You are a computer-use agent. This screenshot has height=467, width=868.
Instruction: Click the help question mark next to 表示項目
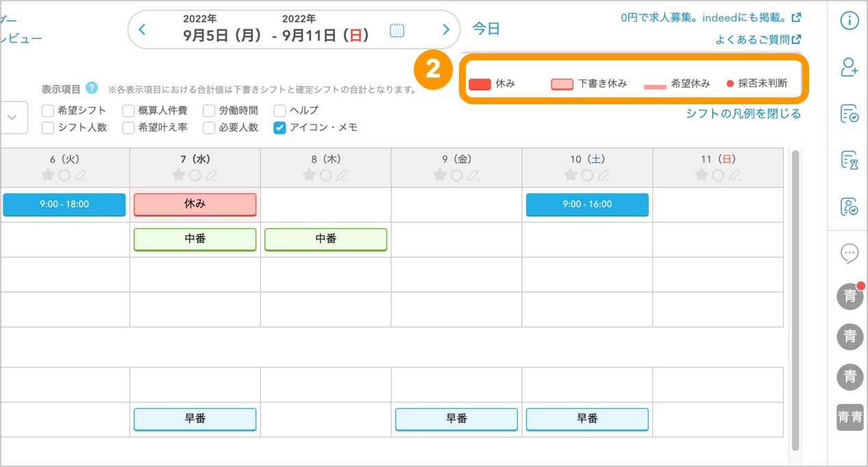click(x=92, y=88)
